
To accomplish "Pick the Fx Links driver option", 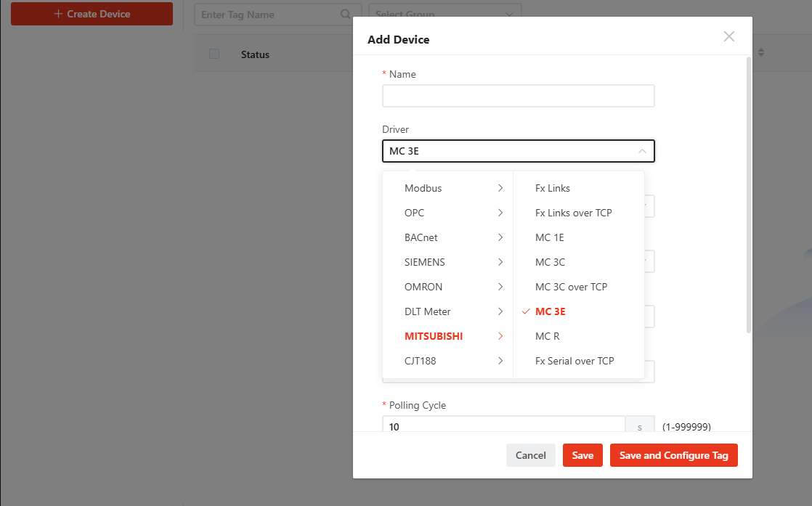I will [x=553, y=188].
